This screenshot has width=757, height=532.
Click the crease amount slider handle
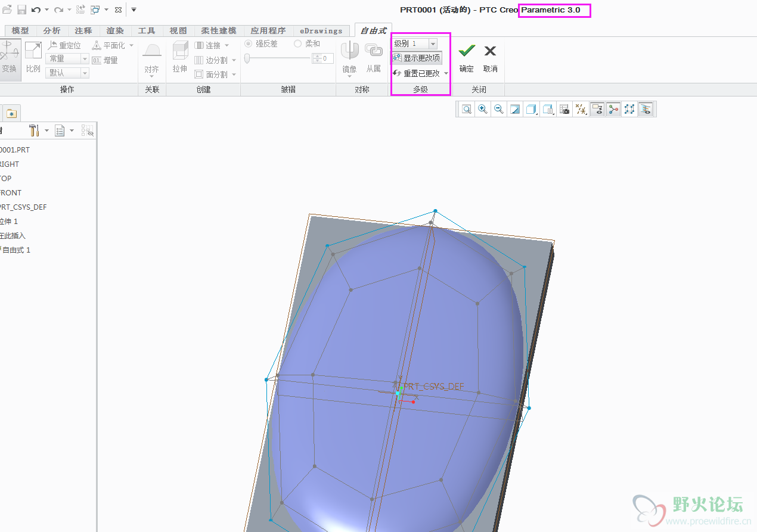point(247,58)
